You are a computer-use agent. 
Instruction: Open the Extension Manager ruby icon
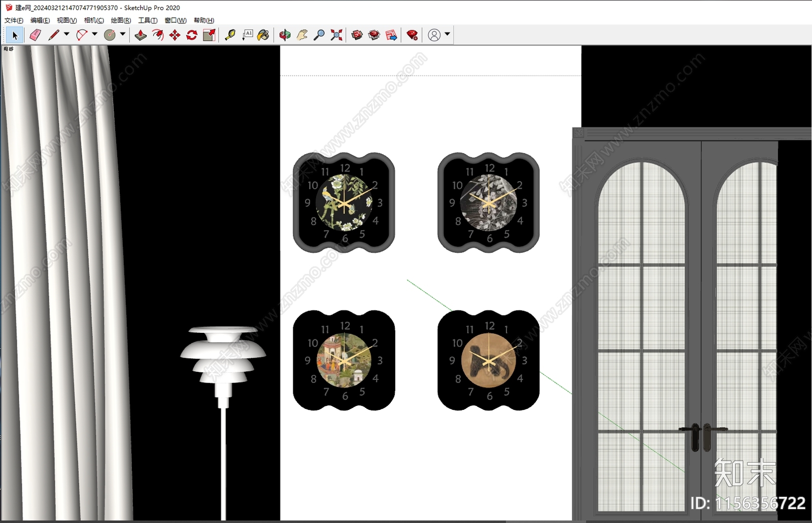tap(412, 35)
